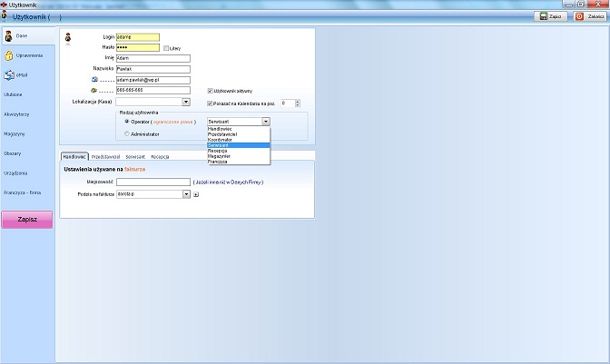Click the user avatar icon beside Login
The width and height of the screenshot is (610, 364).
(x=68, y=38)
